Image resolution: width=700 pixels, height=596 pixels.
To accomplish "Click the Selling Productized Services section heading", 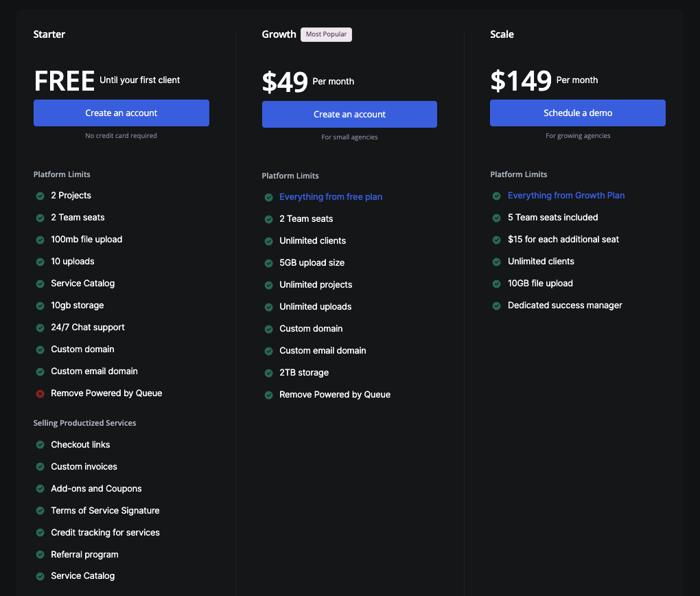I will (x=84, y=423).
